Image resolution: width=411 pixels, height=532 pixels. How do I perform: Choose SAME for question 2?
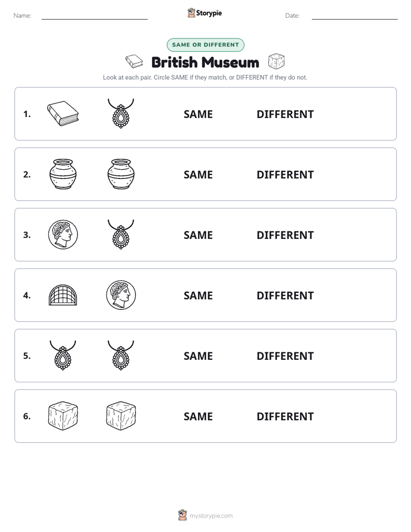click(x=198, y=174)
